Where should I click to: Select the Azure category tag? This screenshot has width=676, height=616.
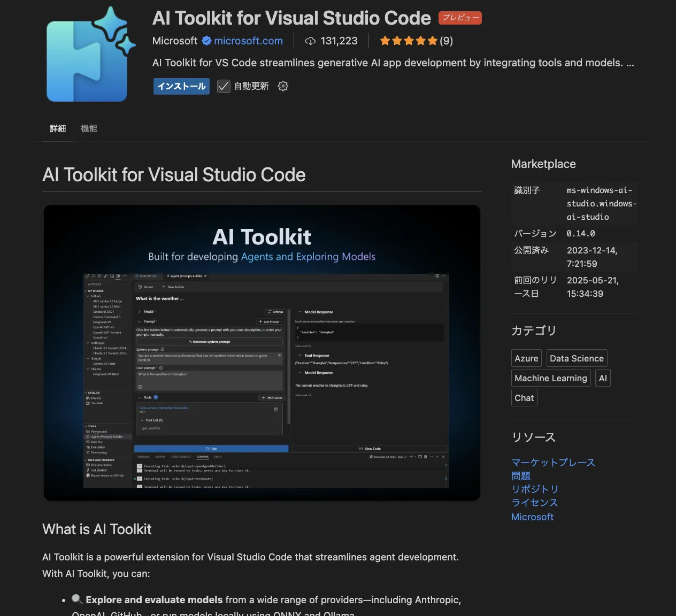click(526, 358)
